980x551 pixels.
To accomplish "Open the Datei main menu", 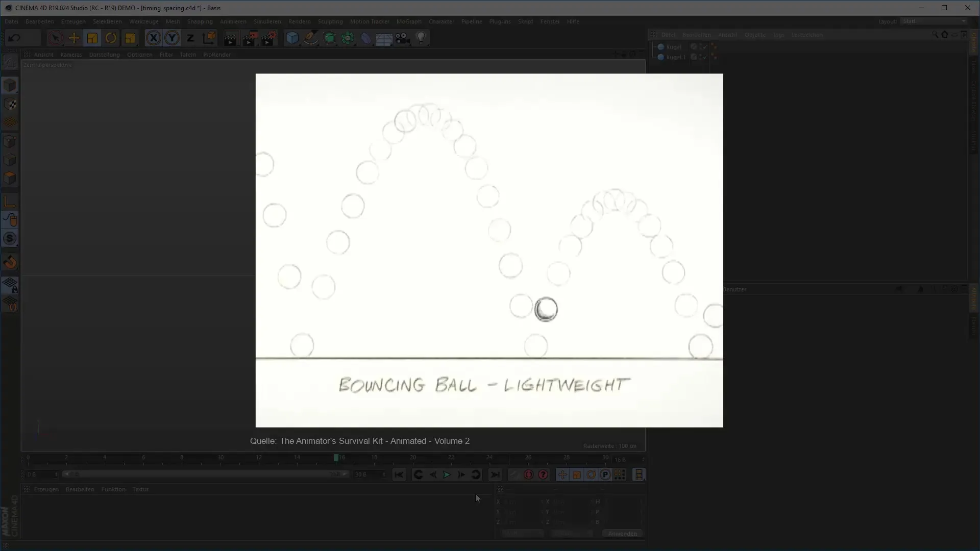I will tap(12, 21).
